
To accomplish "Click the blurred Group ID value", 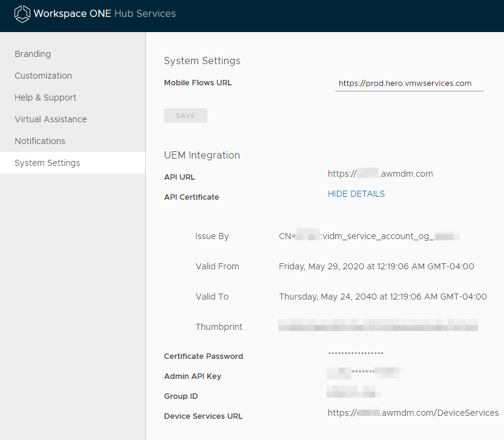I will 353,392.
